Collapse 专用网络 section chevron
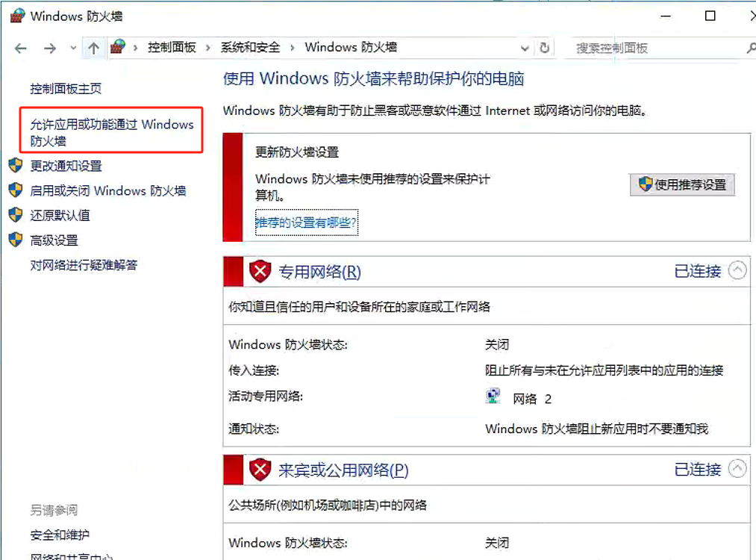This screenshot has width=756, height=560. 737,270
